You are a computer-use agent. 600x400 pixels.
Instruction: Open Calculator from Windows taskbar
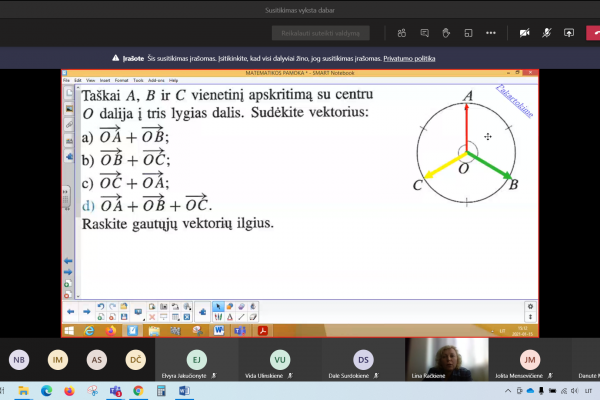161,391
